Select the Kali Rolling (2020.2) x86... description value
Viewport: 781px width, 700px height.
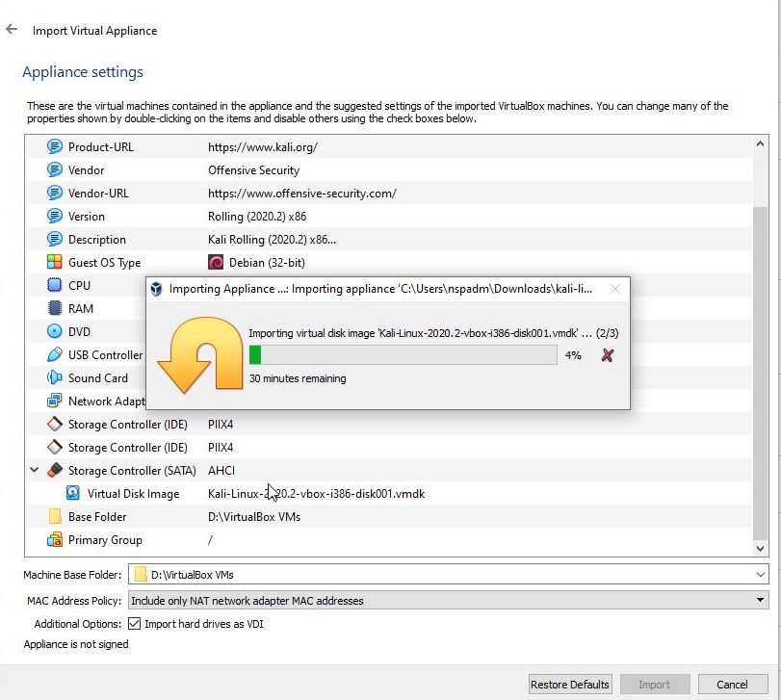[x=272, y=240]
